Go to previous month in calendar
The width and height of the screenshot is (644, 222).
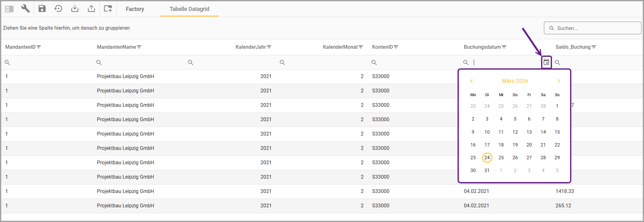coord(472,81)
